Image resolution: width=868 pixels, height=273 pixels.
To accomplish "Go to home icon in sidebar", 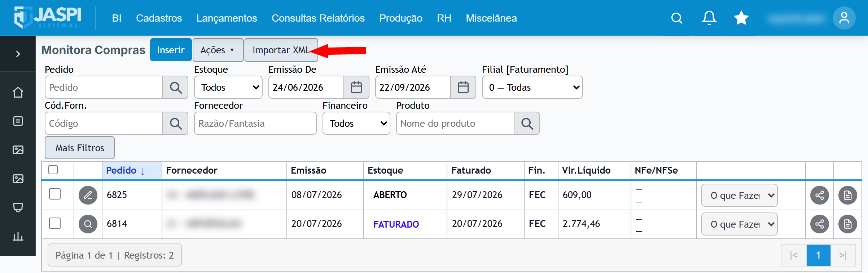I will click(18, 93).
